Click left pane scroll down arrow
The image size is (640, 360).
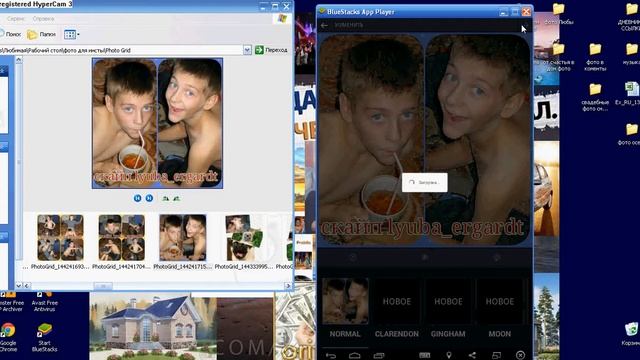(19, 286)
